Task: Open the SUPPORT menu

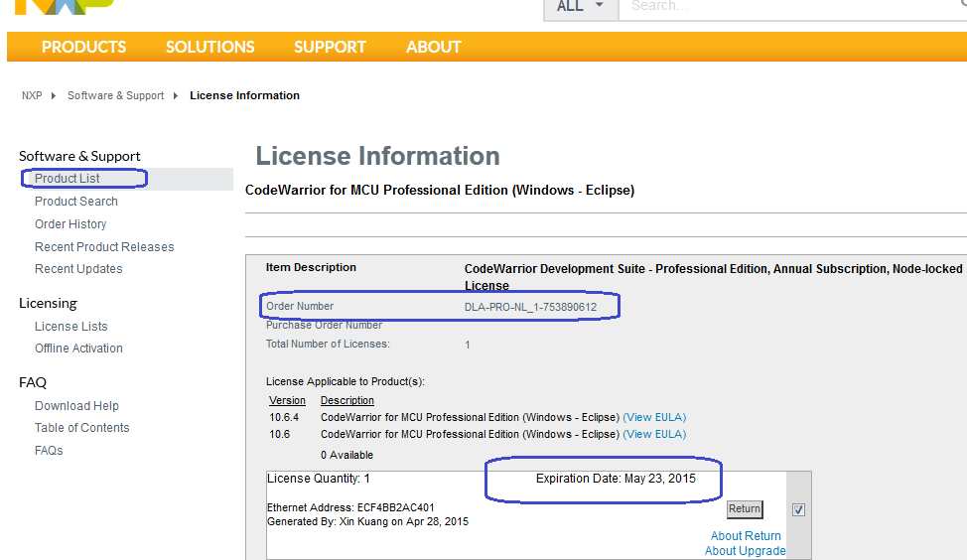Action: pos(330,47)
